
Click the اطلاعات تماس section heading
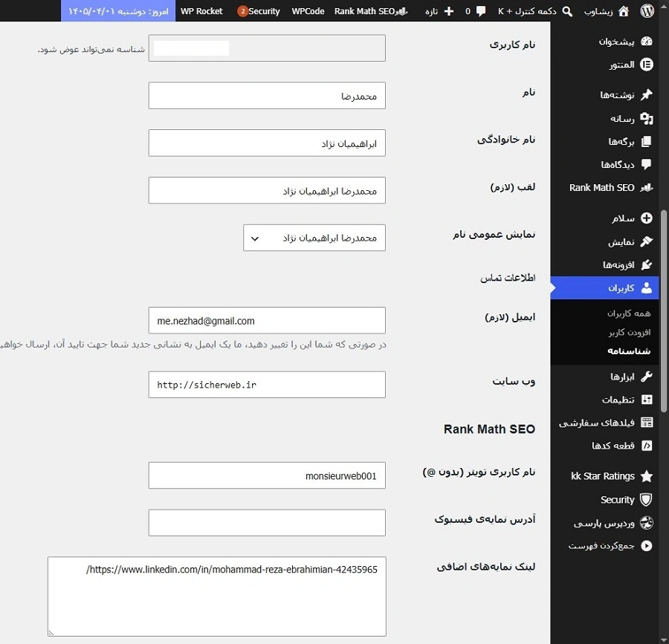[508, 278]
